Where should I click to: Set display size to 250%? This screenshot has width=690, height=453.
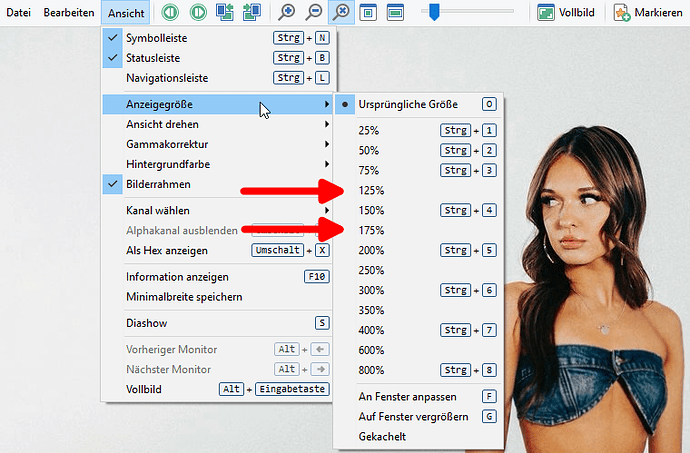pyautogui.click(x=418, y=270)
